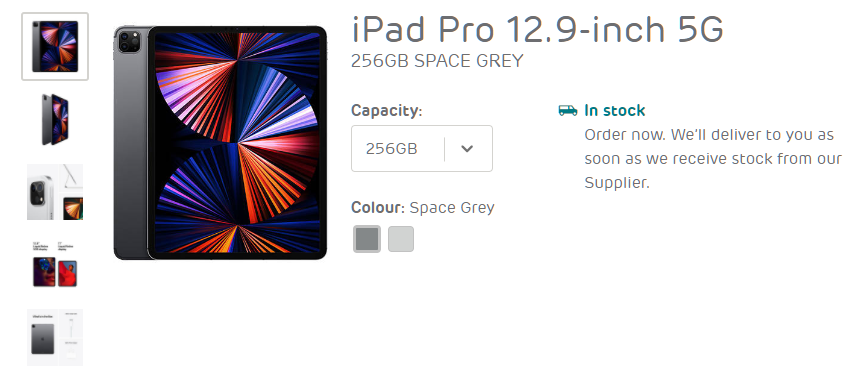The height and width of the screenshot is (380, 859).
Task: Open the what's-in-the-box thumbnail
Action: 55,337
